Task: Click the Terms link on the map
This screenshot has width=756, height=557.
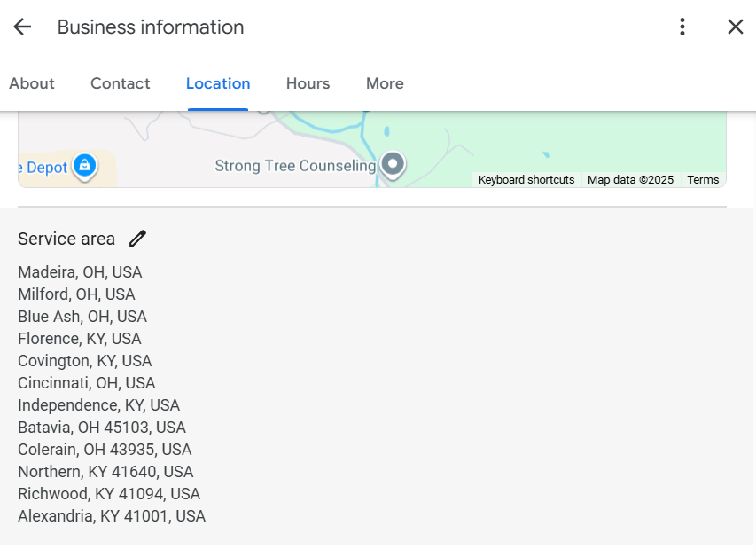Action: pyautogui.click(x=703, y=179)
